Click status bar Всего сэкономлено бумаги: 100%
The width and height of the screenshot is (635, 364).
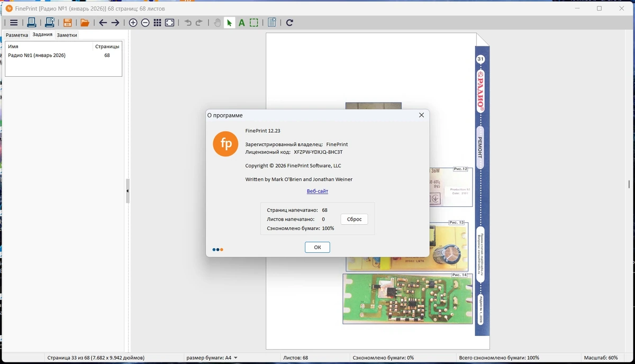point(499,358)
